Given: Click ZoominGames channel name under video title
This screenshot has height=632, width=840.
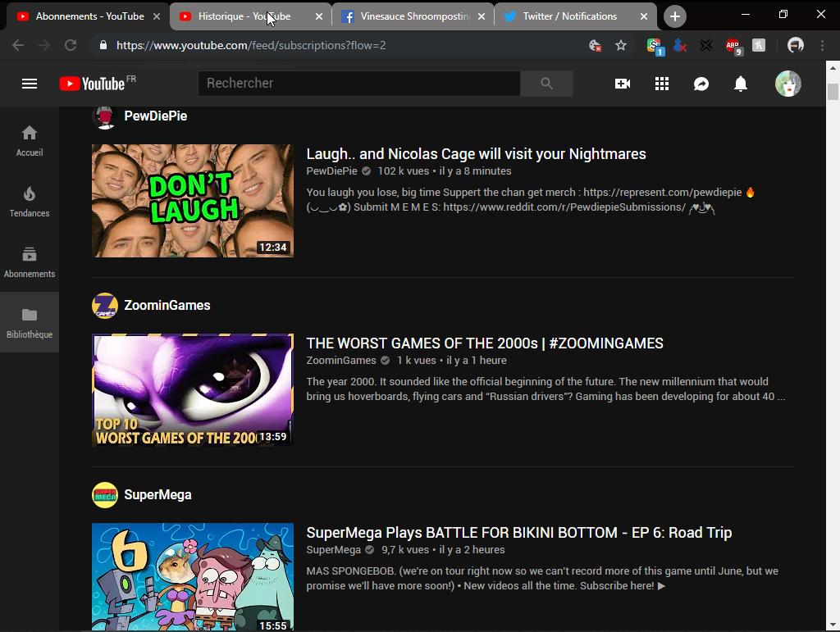Looking at the screenshot, I should pos(341,361).
